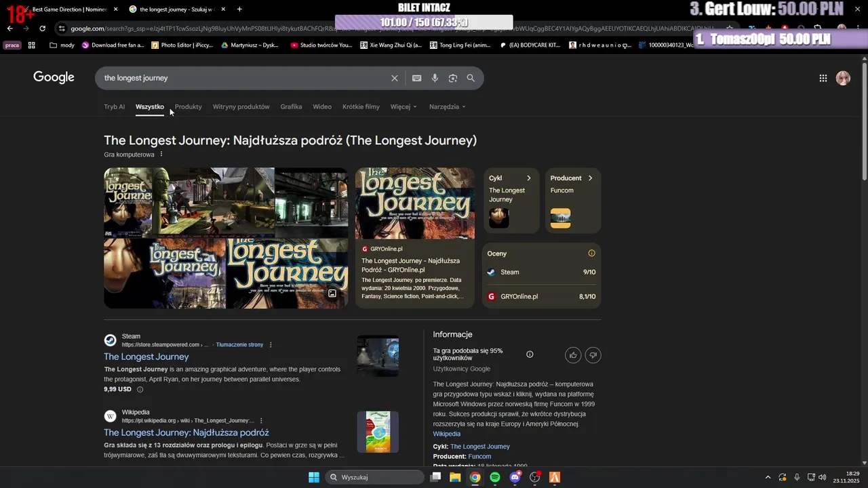
Task: Go back in browser history
Action: coord(9,28)
